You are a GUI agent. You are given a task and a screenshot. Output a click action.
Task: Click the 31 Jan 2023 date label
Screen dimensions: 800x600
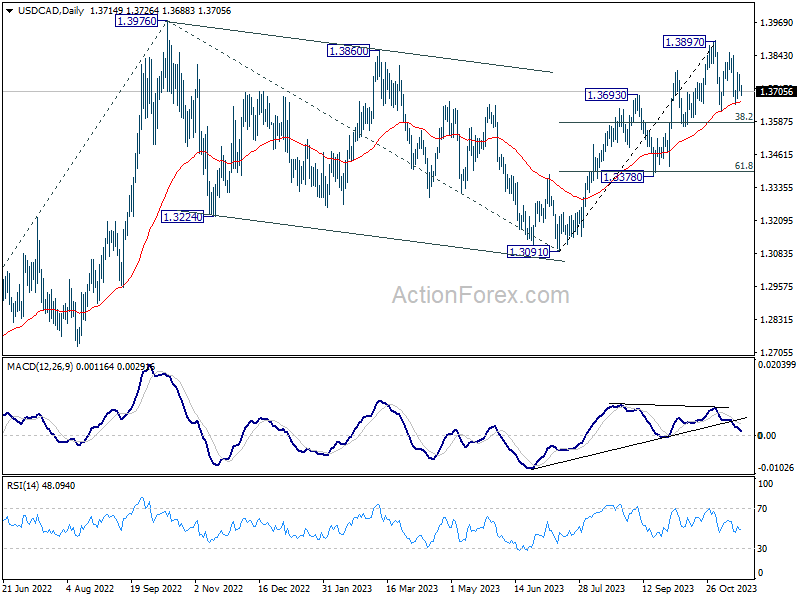pyautogui.click(x=347, y=588)
